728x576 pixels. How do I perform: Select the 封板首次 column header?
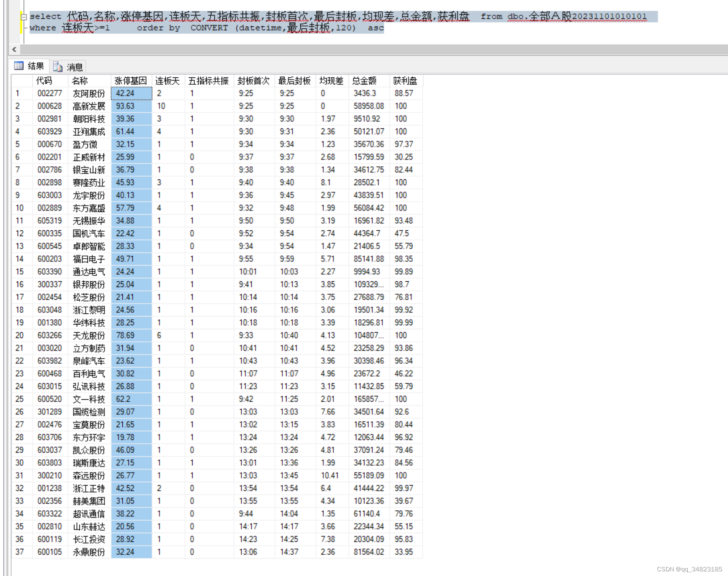(x=254, y=81)
